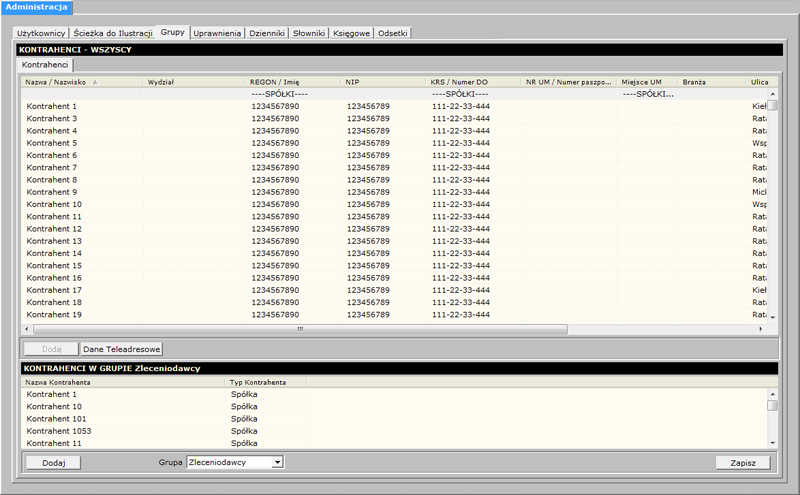This screenshot has width=800, height=495.
Task: Open the Użytkownicy tab
Action: [41, 33]
